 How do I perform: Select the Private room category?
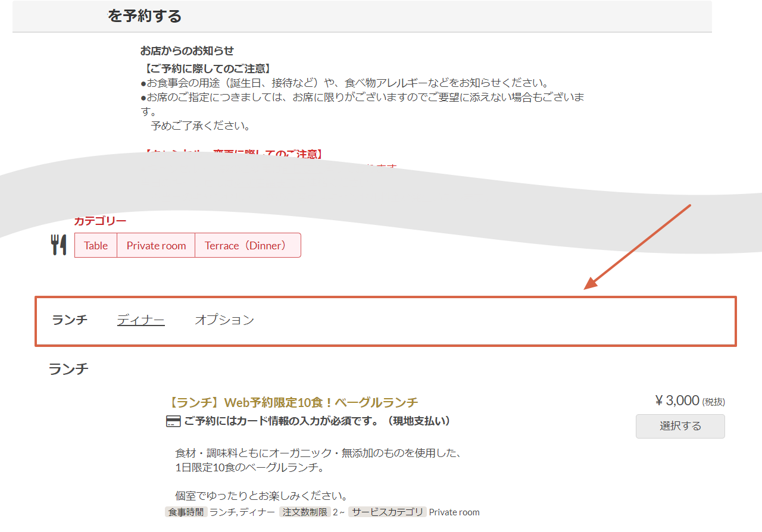tap(156, 245)
